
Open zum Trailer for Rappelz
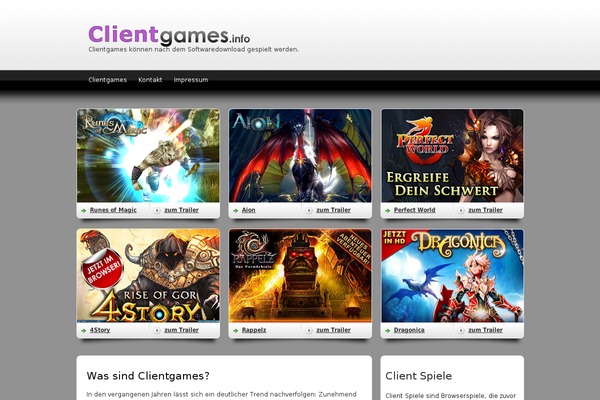tap(333, 330)
